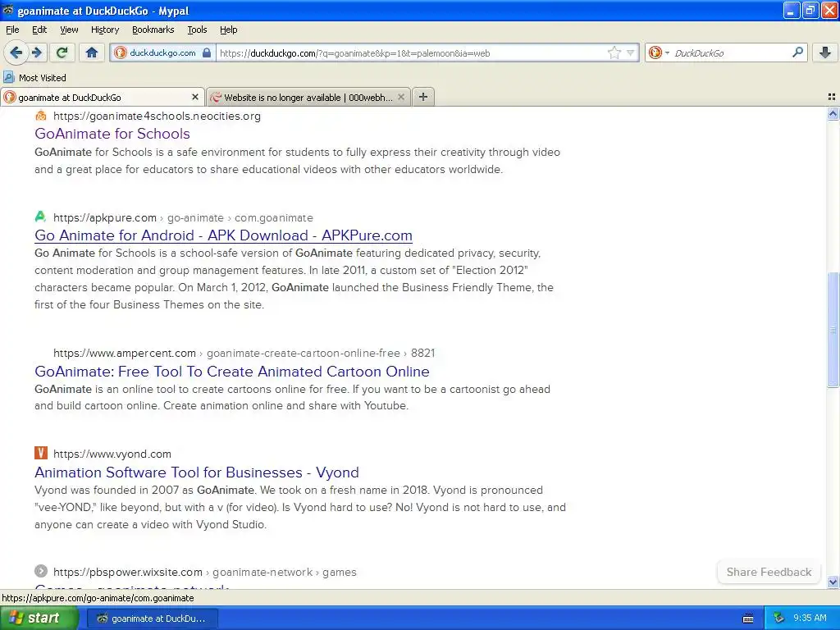Click the wixsite result favicon
The width and height of the screenshot is (840, 630).
click(x=41, y=571)
